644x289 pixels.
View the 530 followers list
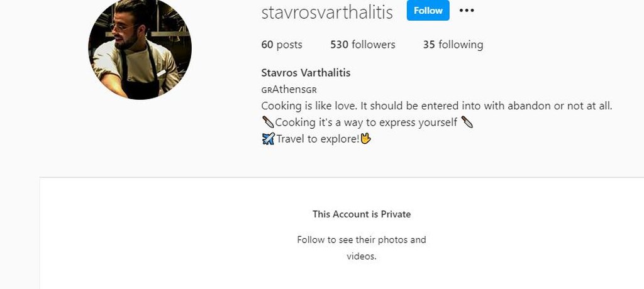(363, 45)
